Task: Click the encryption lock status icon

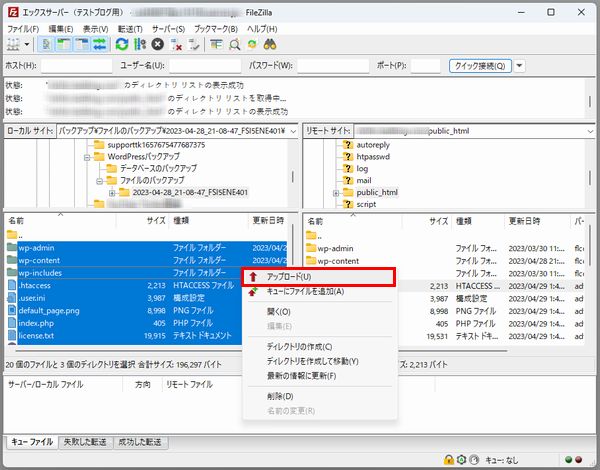Action: (448, 459)
